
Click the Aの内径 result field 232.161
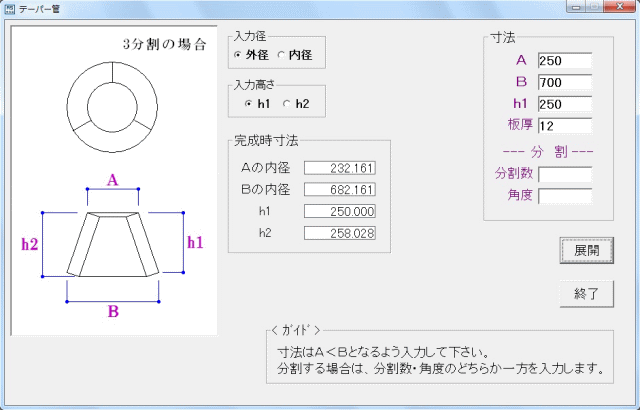340,168
